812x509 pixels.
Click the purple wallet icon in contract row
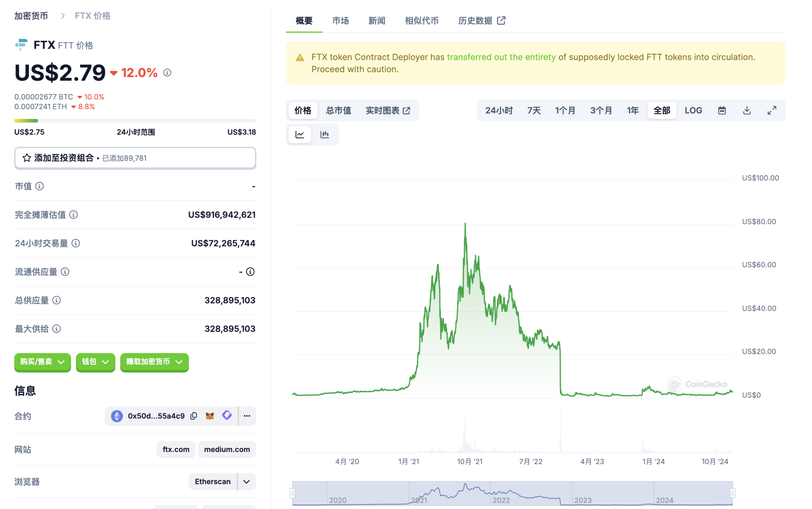[227, 415]
